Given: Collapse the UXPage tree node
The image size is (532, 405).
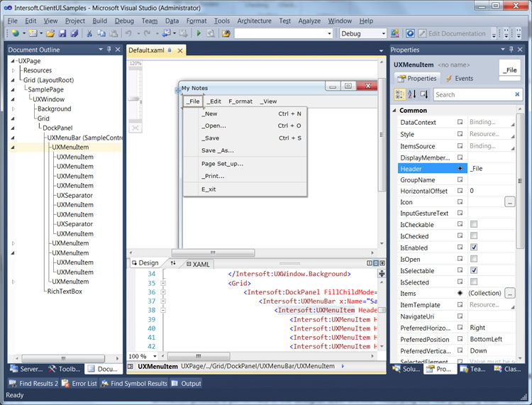Looking at the screenshot, I should point(13,61).
